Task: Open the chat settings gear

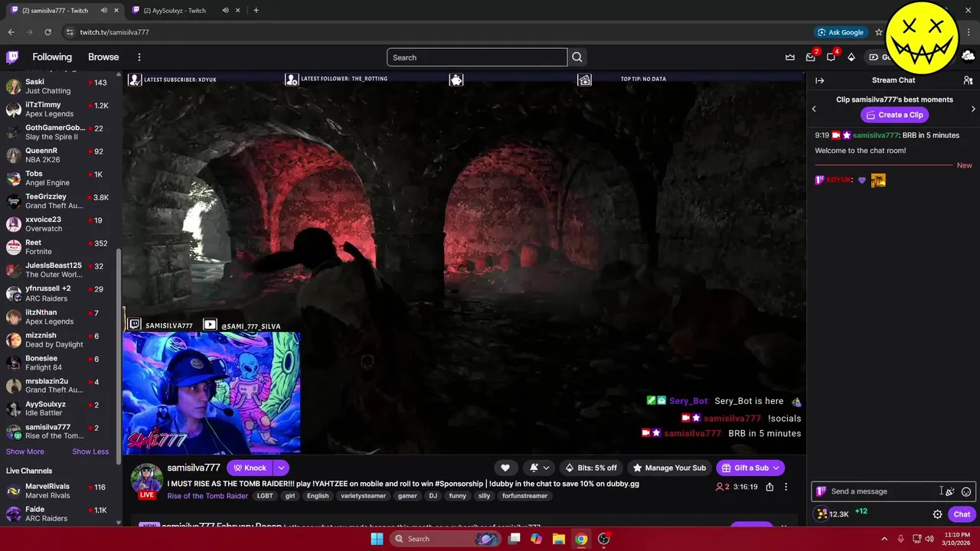Action: pyautogui.click(x=937, y=514)
